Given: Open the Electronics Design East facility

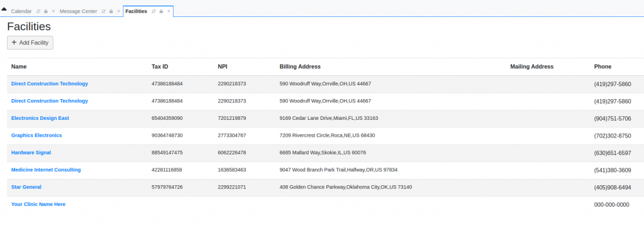Looking at the screenshot, I should click(x=40, y=118).
